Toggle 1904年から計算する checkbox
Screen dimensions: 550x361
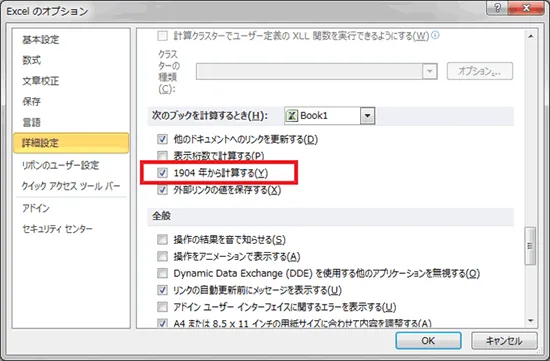click(x=162, y=173)
